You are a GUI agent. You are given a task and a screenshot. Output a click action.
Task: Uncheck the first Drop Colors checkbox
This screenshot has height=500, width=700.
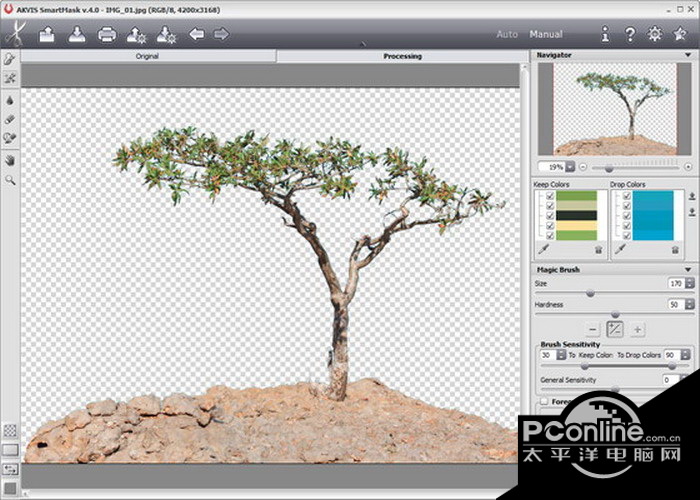(x=627, y=197)
